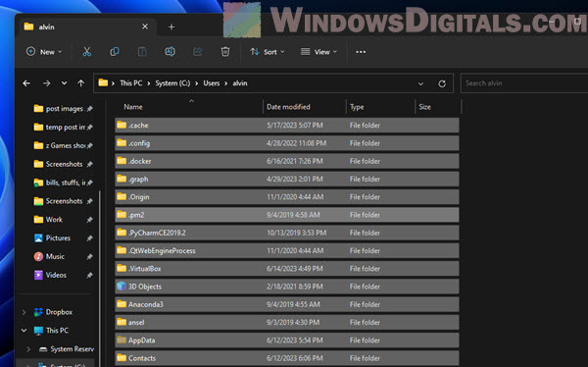Go forward with the right arrow
Viewport: 588px width, 367px height.
[46, 83]
